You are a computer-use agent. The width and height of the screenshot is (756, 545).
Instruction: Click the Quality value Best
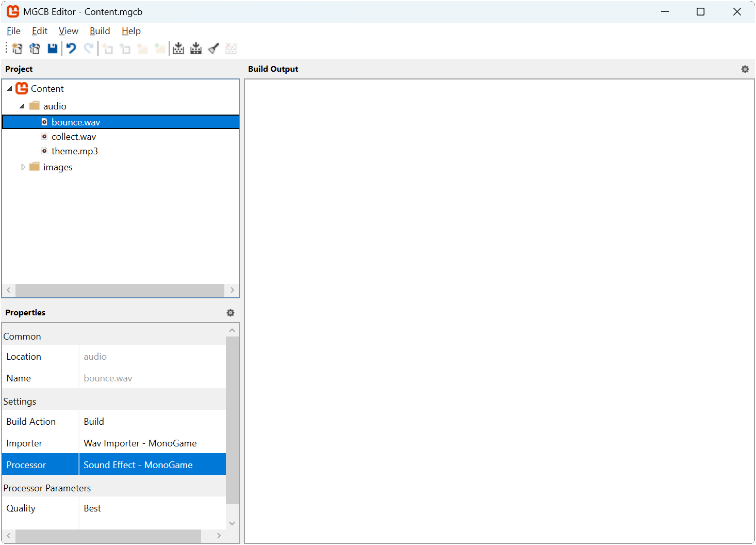(93, 508)
